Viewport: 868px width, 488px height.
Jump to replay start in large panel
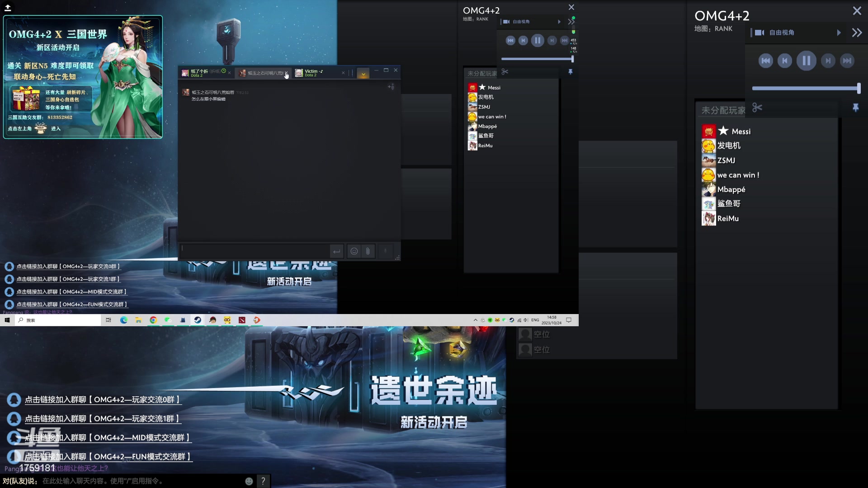pos(765,61)
